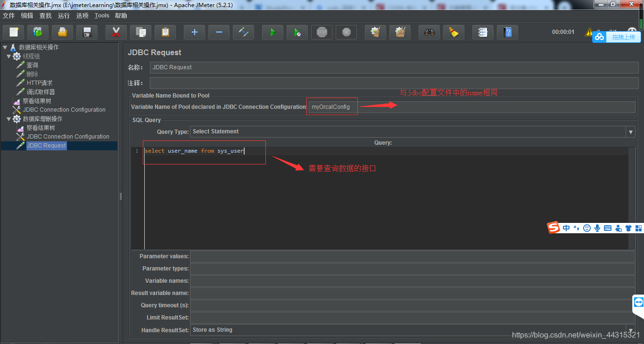Click the Parameter values field
This screenshot has width=644, height=344.
(413, 256)
